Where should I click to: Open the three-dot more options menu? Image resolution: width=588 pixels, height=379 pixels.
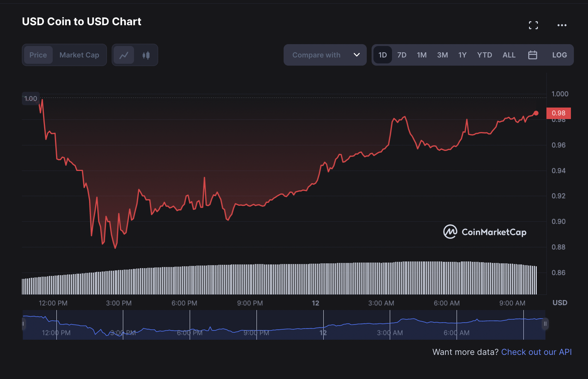click(562, 25)
